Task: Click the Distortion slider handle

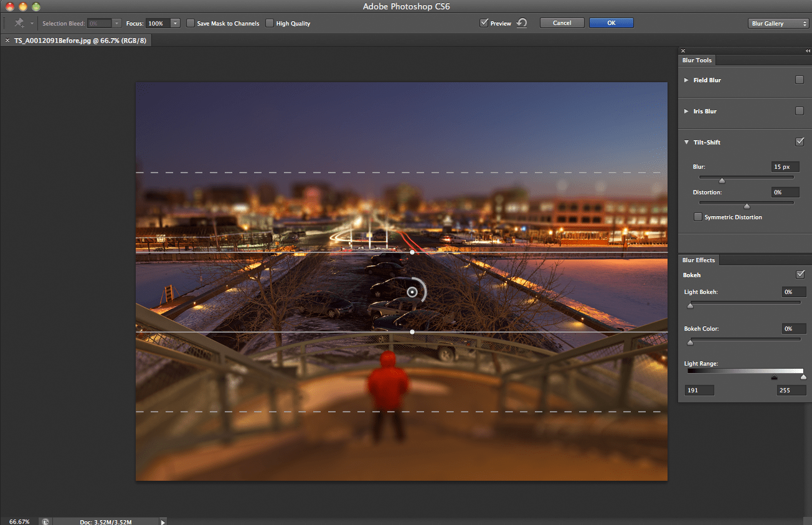Action: click(747, 206)
